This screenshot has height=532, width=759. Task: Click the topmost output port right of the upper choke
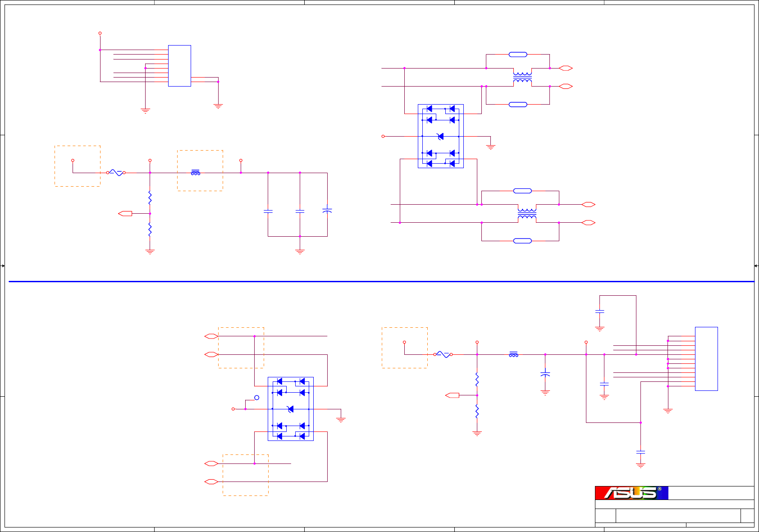[x=566, y=68]
